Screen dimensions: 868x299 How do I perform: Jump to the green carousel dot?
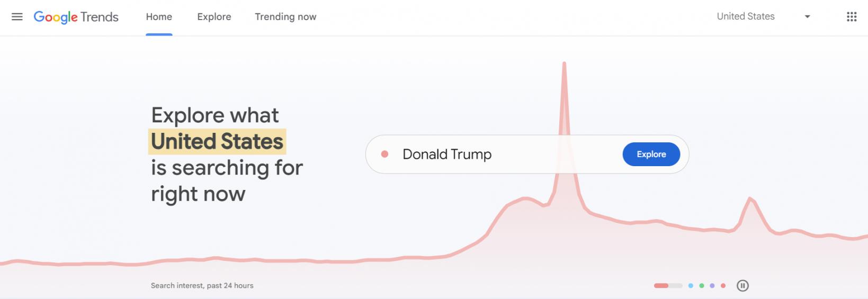point(701,286)
